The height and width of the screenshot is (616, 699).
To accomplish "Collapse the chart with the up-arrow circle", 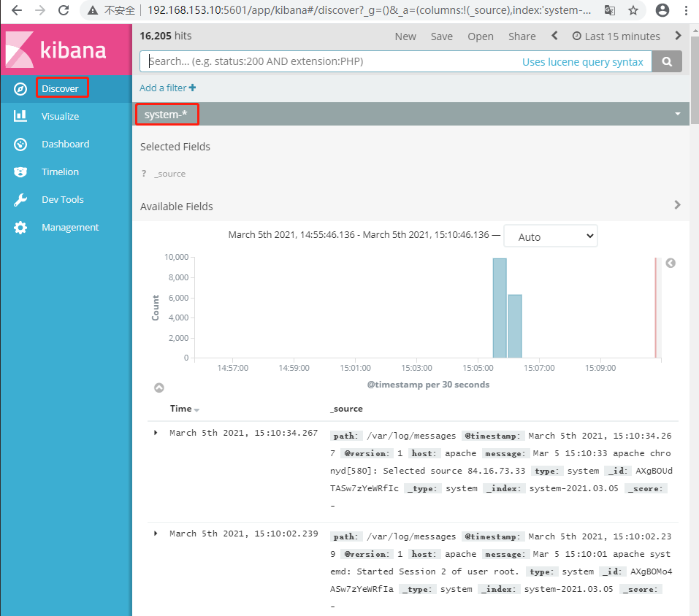I will coord(159,388).
